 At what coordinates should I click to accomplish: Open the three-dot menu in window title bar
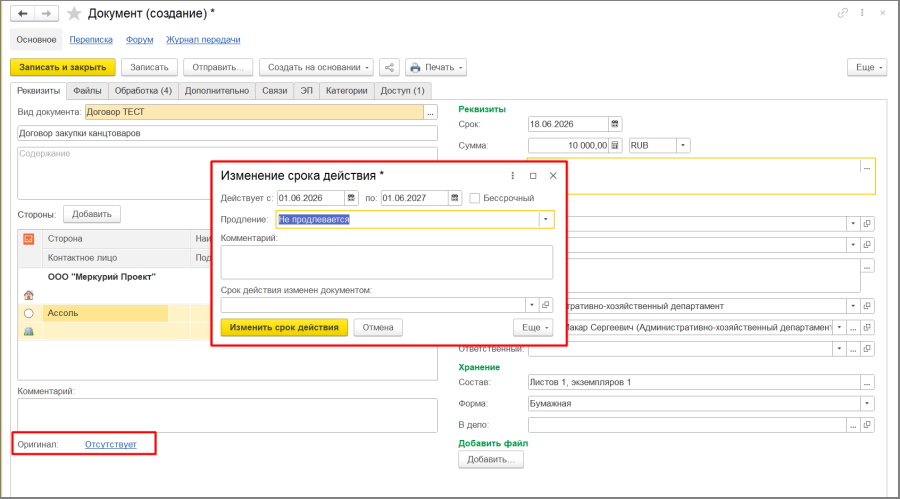pos(862,13)
